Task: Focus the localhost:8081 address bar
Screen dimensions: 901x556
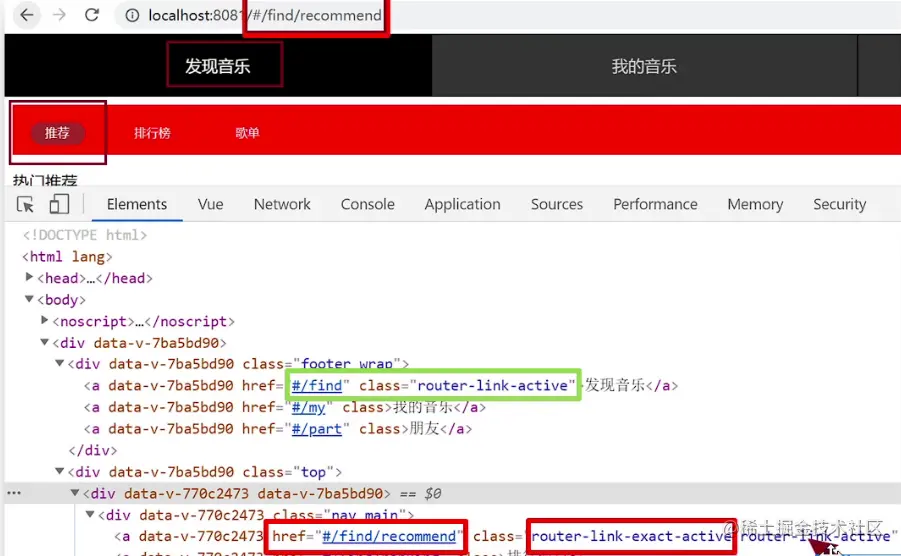Action: coord(506,16)
